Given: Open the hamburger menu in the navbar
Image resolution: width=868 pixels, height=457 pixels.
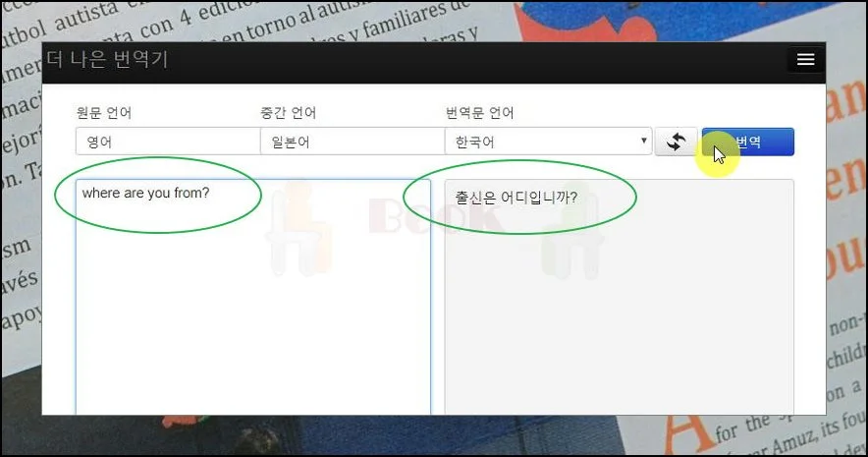Looking at the screenshot, I should click(x=805, y=60).
